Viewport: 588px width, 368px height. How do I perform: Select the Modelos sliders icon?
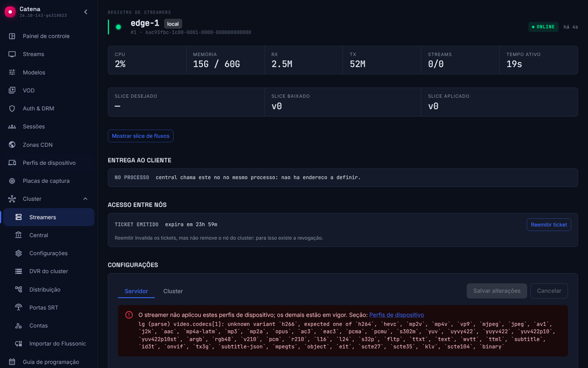[12, 72]
